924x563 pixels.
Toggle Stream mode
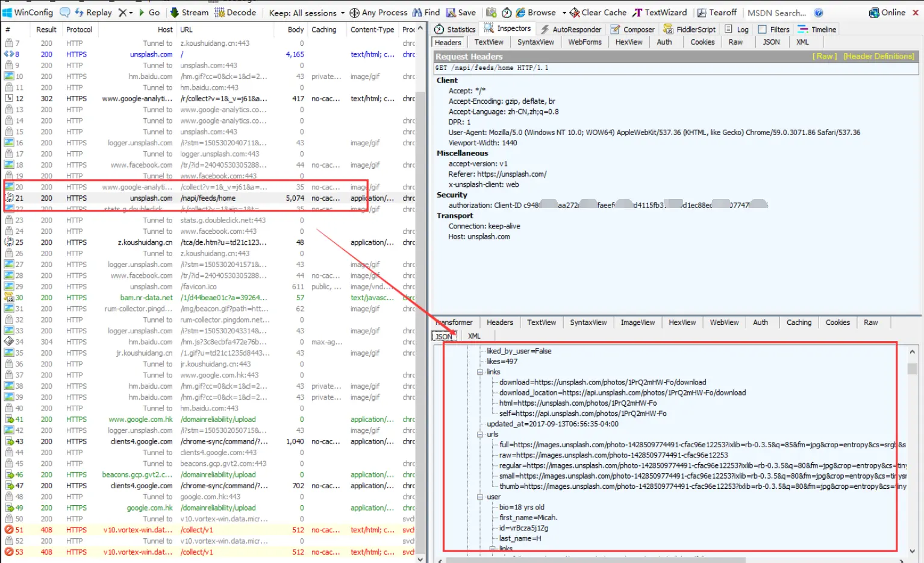[189, 12]
